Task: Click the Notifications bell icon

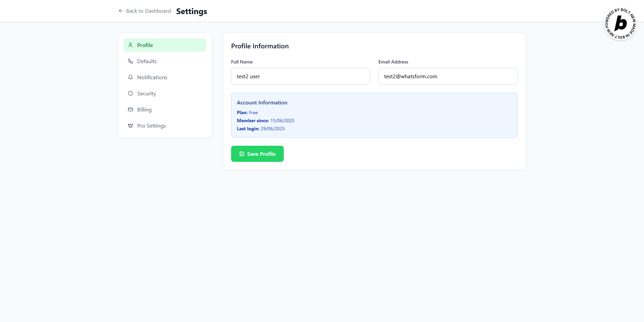Action: click(130, 77)
